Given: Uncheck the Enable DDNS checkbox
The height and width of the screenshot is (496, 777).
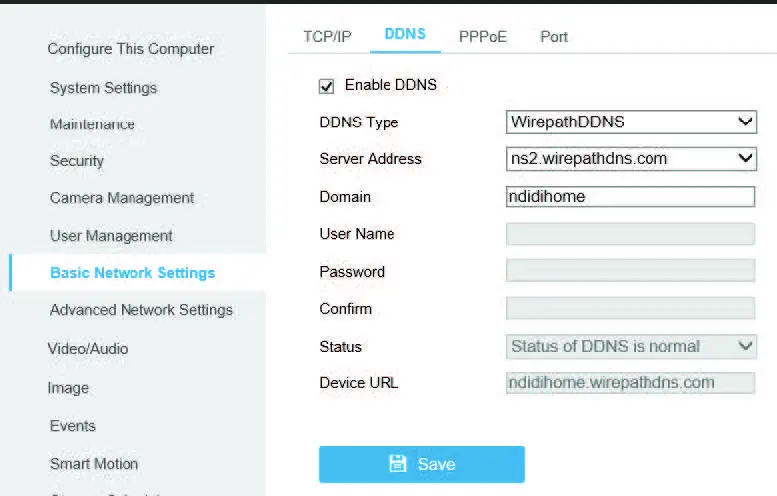Looking at the screenshot, I should click(326, 86).
